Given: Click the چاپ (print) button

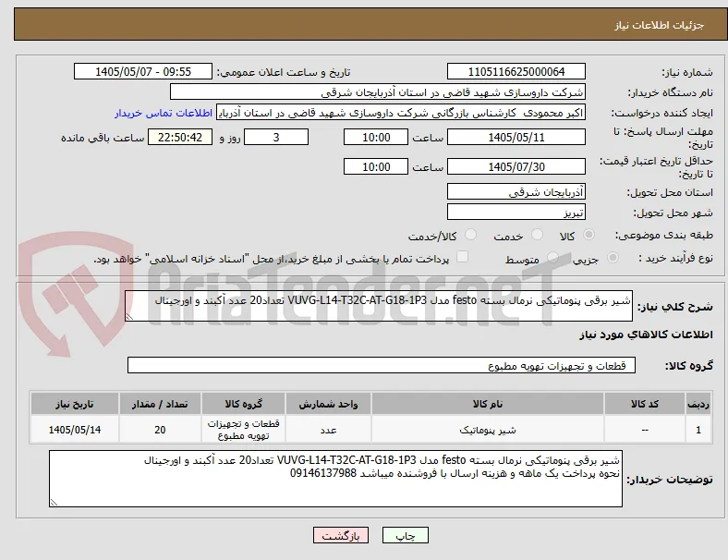Looking at the screenshot, I should click(406, 535).
